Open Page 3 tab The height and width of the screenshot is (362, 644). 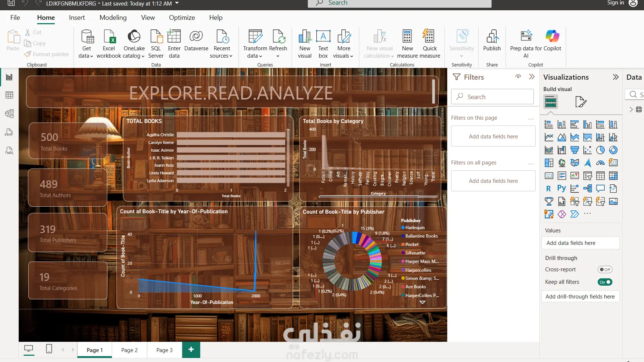tap(164, 350)
